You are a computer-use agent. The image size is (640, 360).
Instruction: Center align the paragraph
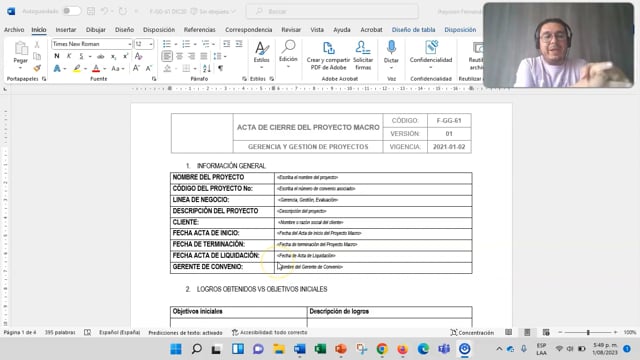coord(179,56)
